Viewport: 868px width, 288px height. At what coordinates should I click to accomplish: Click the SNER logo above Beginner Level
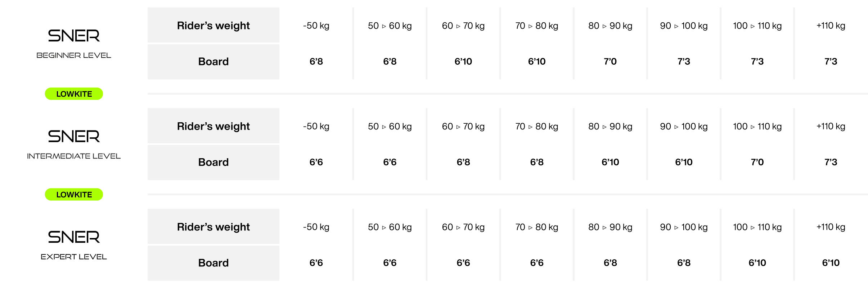click(74, 36)
